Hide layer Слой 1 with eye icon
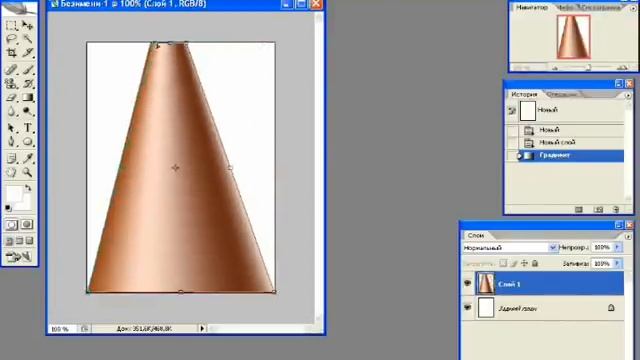Image resolution: width=640 pixels, height=360 pixels. click(x=468, y=283)
